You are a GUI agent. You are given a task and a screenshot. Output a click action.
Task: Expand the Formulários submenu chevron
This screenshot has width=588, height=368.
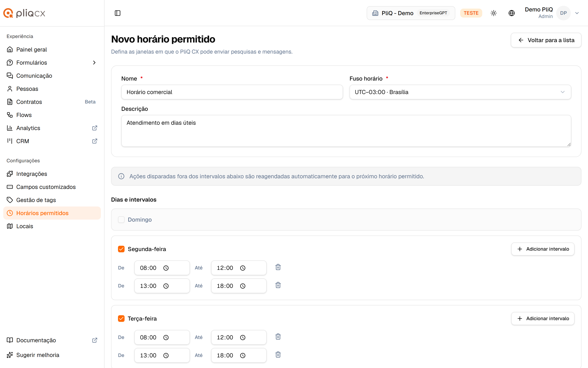[x=95, y=63]
